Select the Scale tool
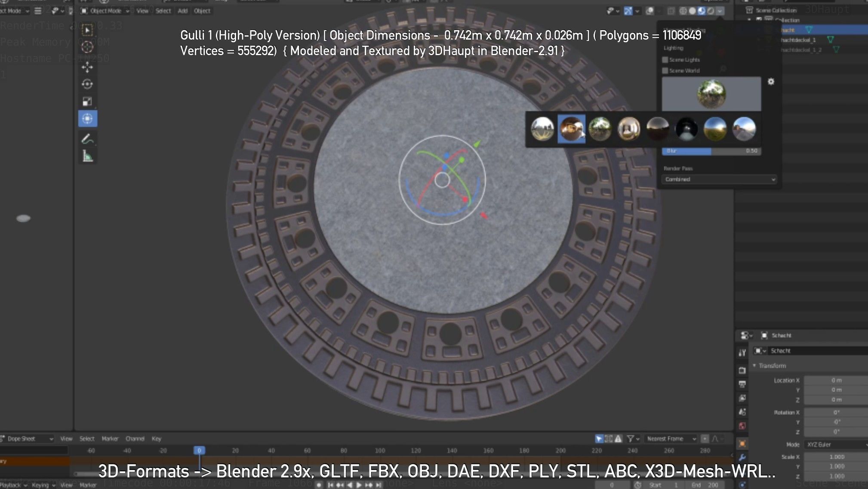 87,102
